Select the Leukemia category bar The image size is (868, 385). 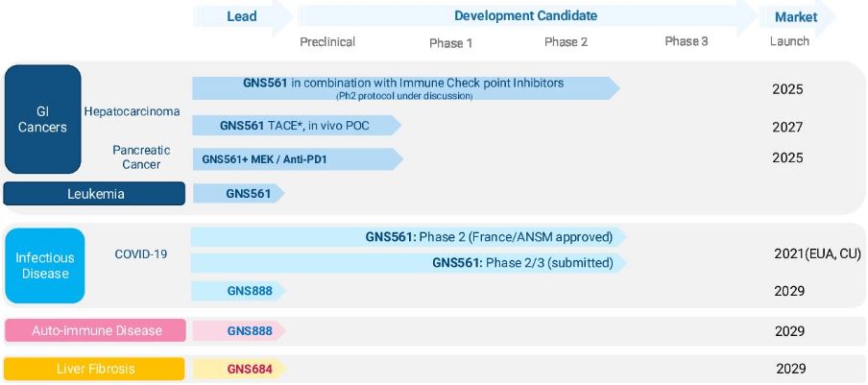94,194
